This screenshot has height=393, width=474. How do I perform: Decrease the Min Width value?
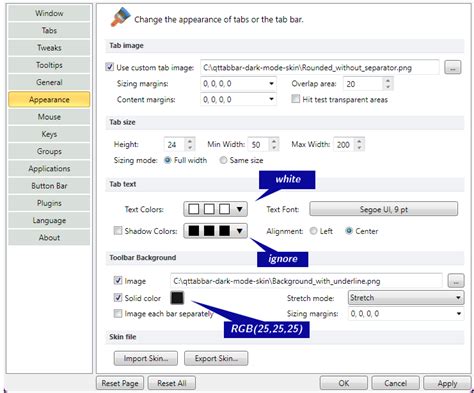click(274, 148)
